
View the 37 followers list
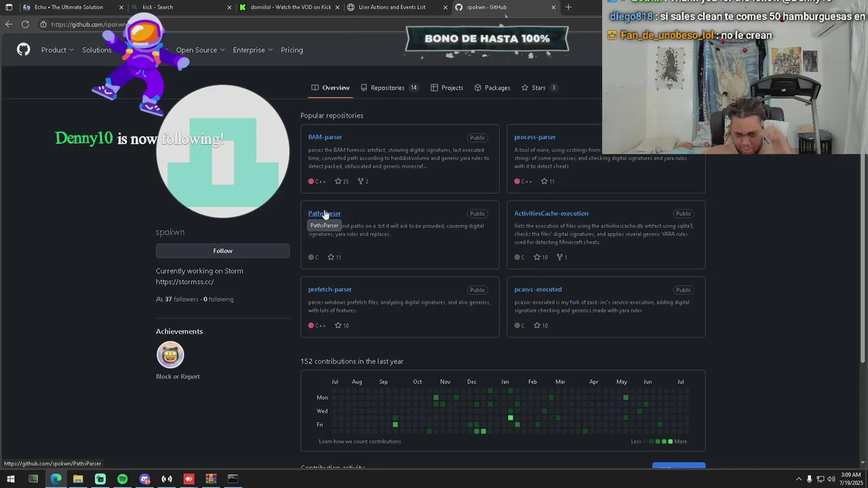[178, 299]
